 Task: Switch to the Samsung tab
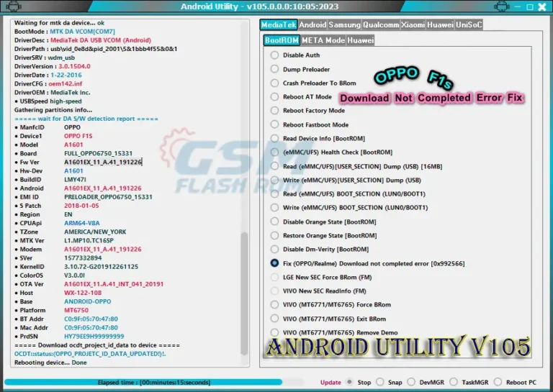pyautogui.click(x=344, y=24)
